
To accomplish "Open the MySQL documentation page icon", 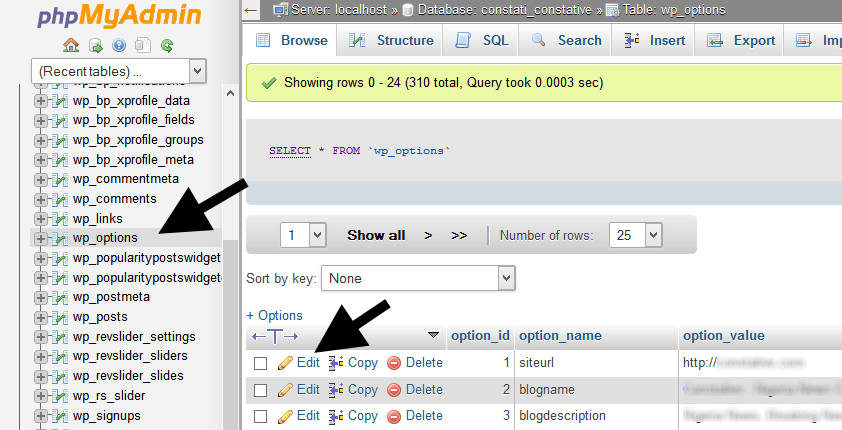I will pos(143,46).
